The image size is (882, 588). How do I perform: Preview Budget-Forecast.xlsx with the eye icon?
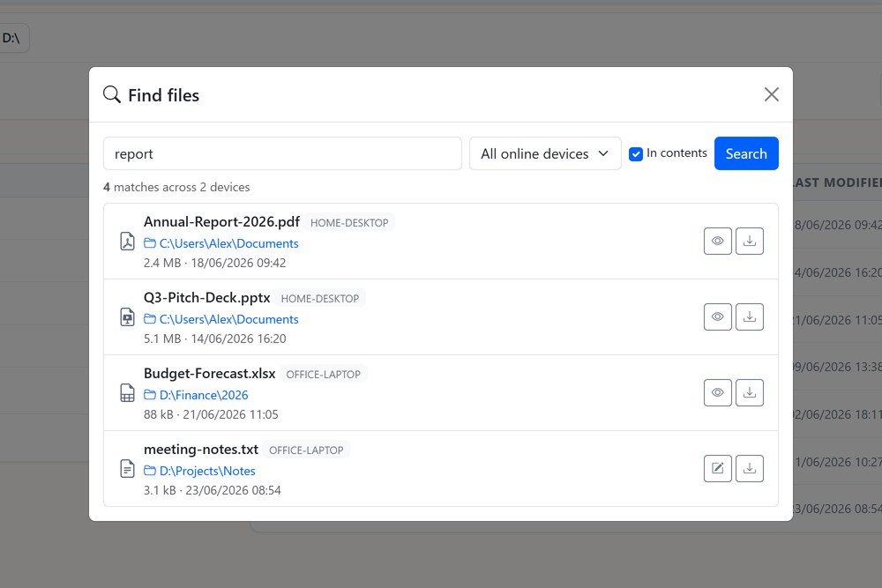coord(717,393)
